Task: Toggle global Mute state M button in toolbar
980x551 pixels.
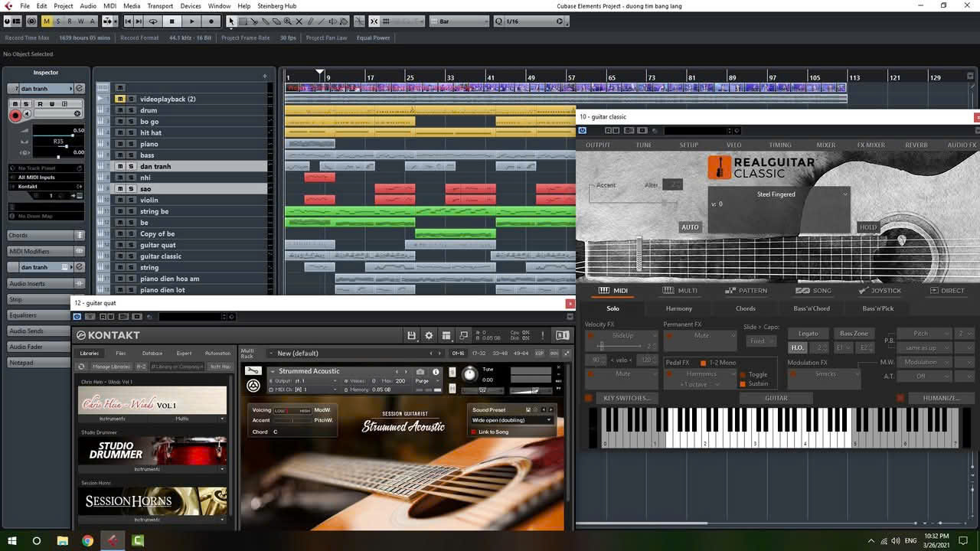Action: (47, 21)
